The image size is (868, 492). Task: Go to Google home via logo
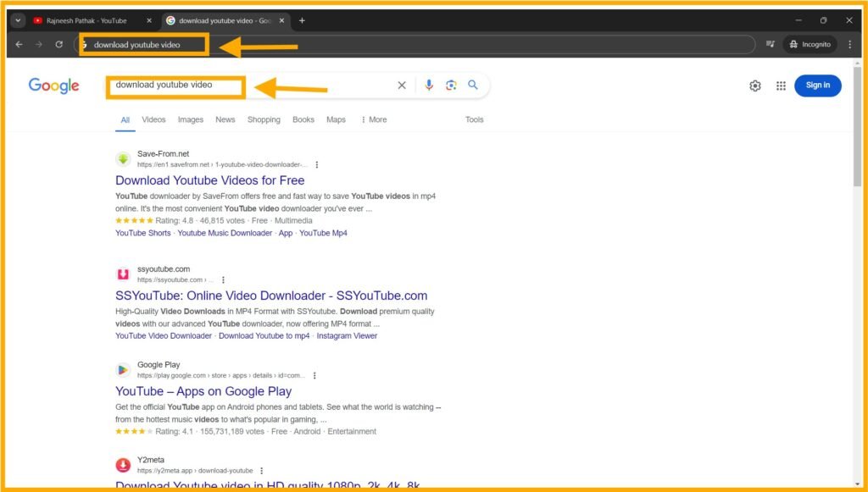[53, 86]
